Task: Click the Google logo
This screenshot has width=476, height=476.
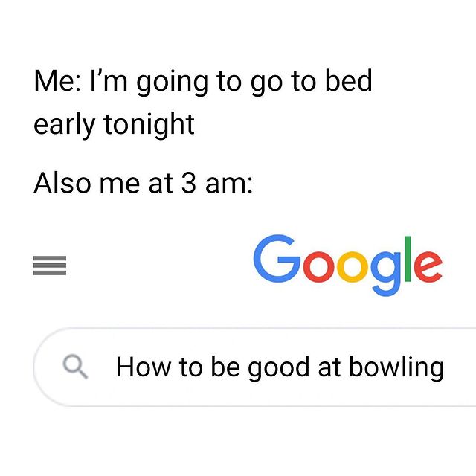Action: (347, 265)
